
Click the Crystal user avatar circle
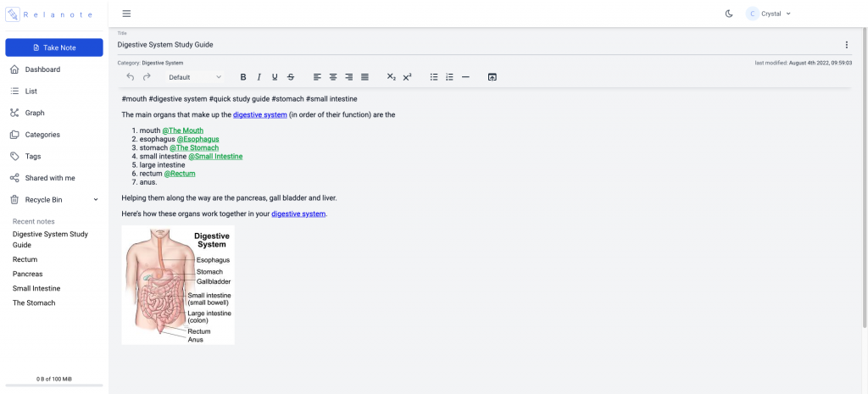coord(752,14)
